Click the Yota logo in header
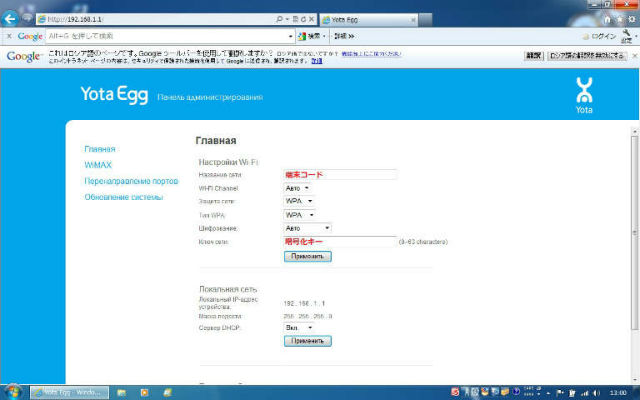This screenshot has width=640, height=400. click(x=586, y=94)
